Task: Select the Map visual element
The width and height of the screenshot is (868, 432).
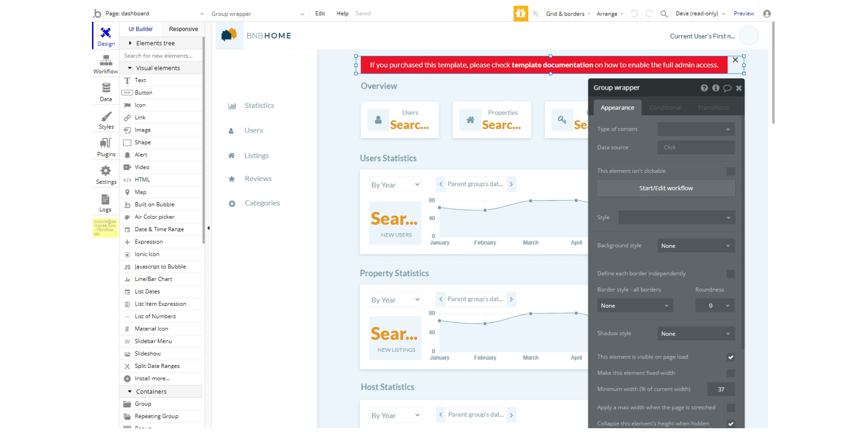Action: 161,192
